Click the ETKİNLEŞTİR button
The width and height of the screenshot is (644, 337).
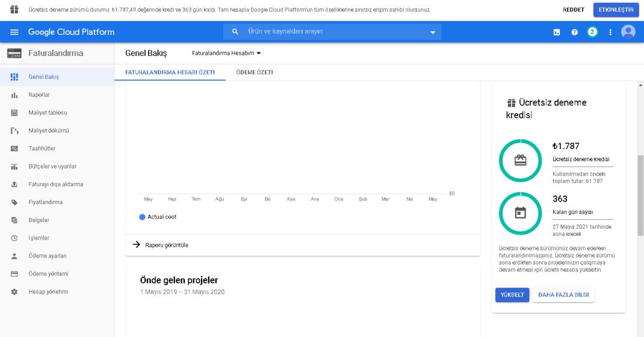point(616,10)
